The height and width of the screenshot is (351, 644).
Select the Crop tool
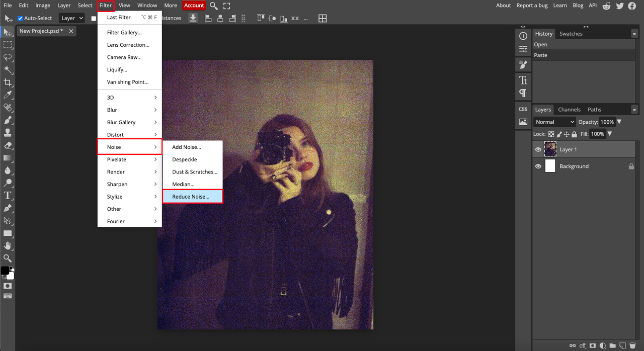click(x=8, y=82)
